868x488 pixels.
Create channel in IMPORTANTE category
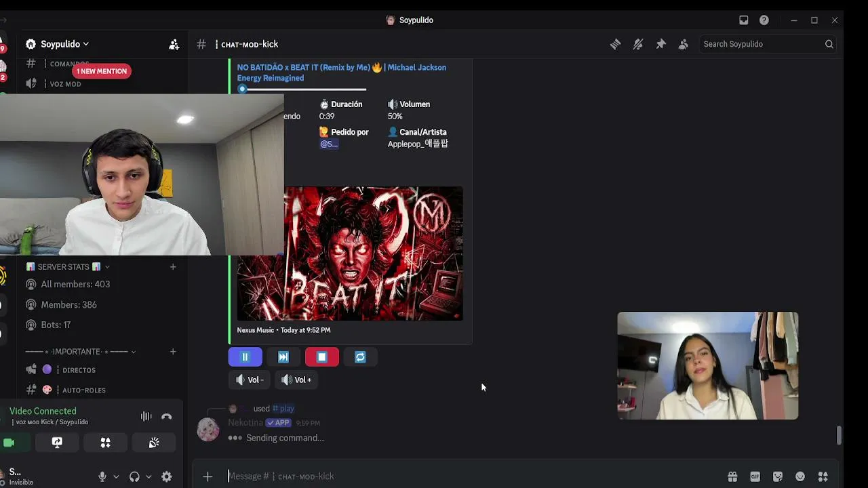click(173, 352)
